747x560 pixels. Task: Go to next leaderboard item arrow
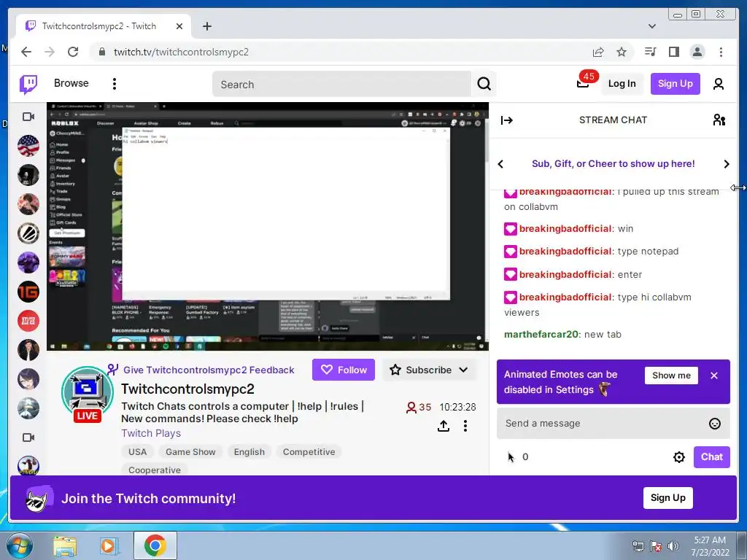coord(727,164)
